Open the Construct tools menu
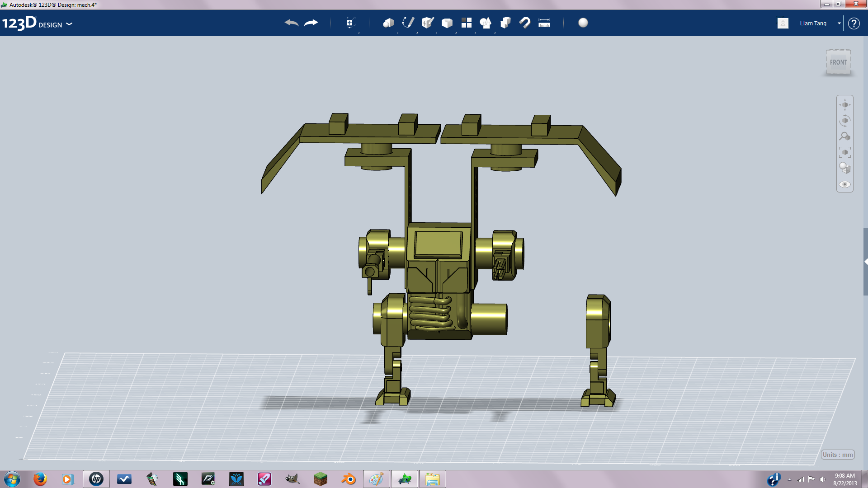The image size is (868, 488). [428, 23]
